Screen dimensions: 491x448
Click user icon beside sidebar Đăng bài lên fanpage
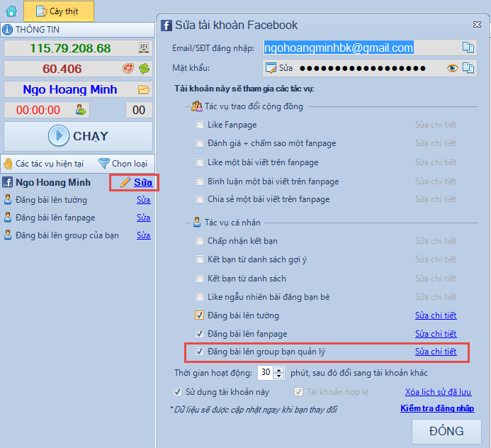coord(8,218)
